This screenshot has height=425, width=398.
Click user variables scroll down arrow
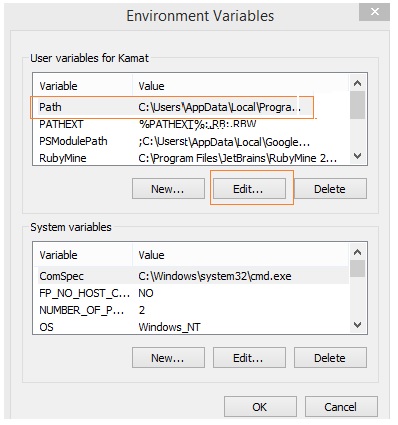pyautogui.click(x=358, y=156)
